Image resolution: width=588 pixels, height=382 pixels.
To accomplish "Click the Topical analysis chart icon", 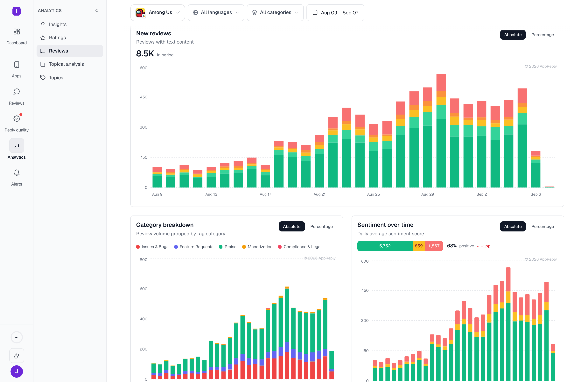I will point(43,64).
